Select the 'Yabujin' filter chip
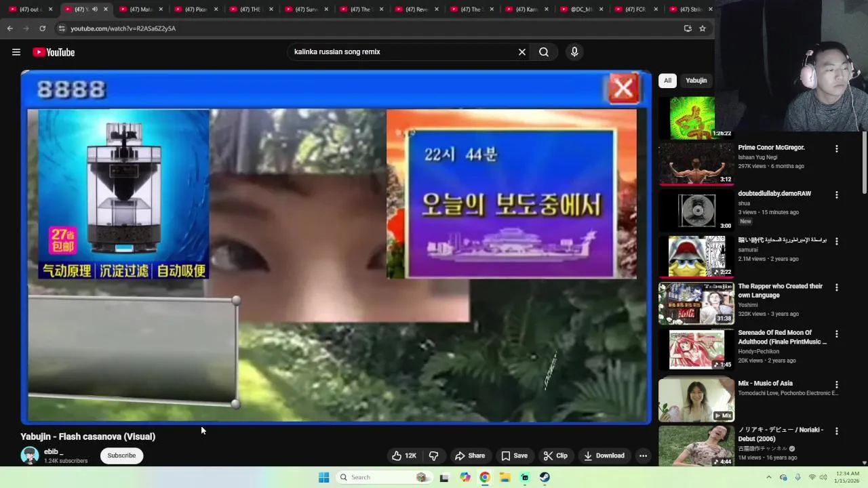The height and width of the screenshot is (488, 868). (x=696, y=81)
